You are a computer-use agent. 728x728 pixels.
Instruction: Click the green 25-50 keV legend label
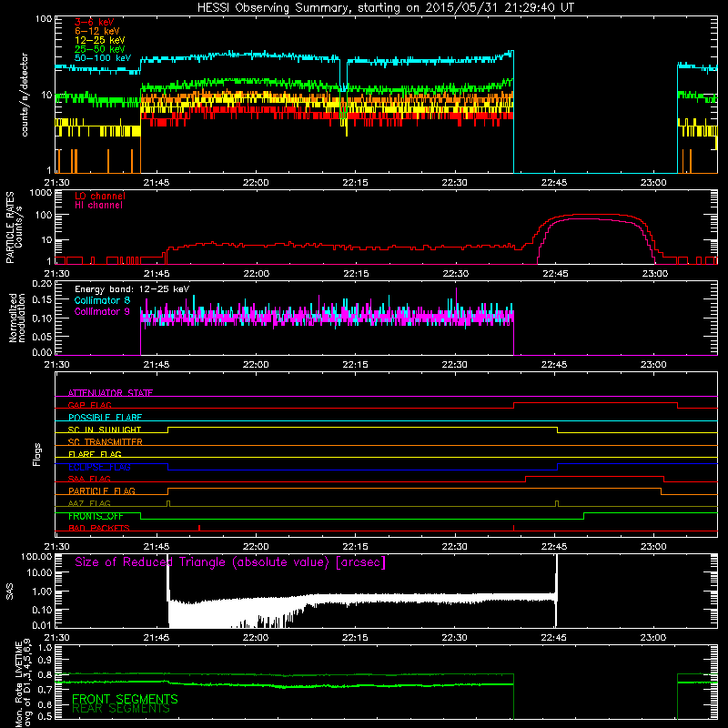click(100, 49)
